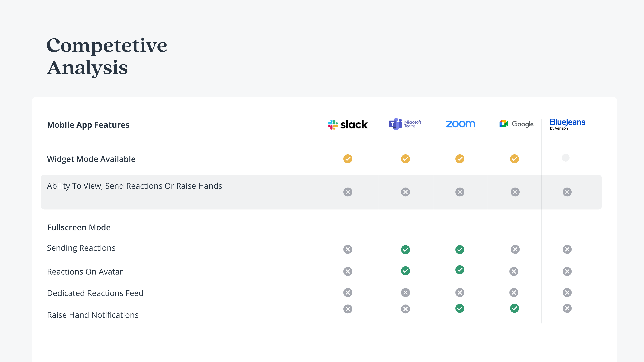This screenshot has height=362, width=644.
Task: Click BlueJeans' X for Reactions On Avatar
Action: pyautogui.click(x=567, y=271)
